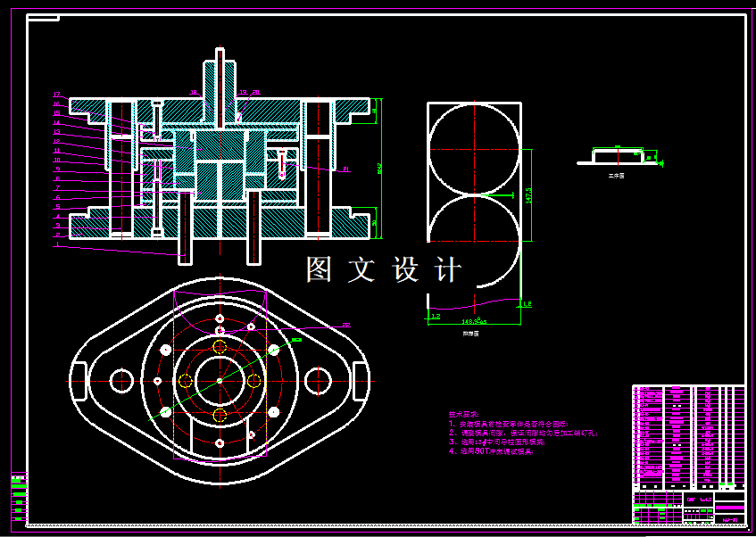Click the green datum point on the strip layout

(x=498, y=195)
